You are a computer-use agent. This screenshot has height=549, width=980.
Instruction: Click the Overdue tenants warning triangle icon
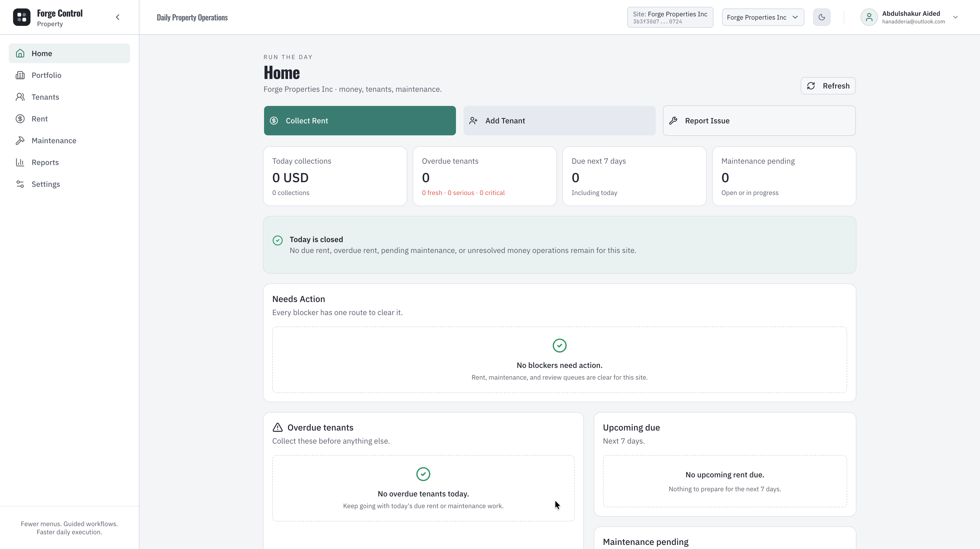278,428
